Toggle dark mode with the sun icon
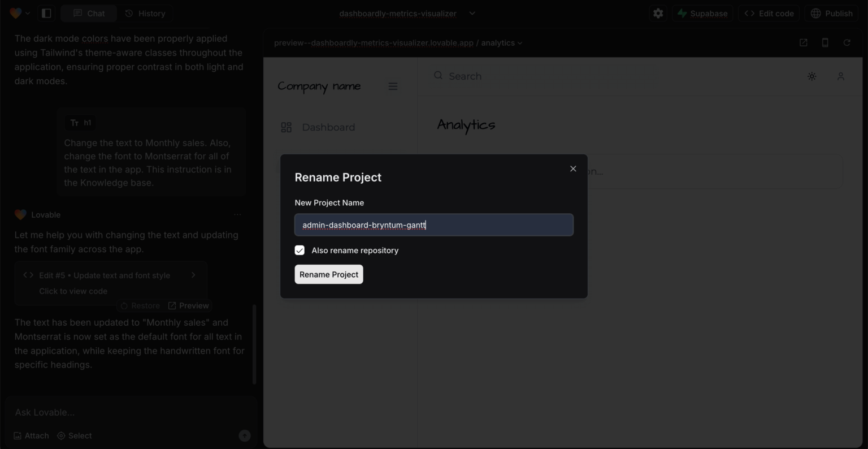 pos(812,76)
